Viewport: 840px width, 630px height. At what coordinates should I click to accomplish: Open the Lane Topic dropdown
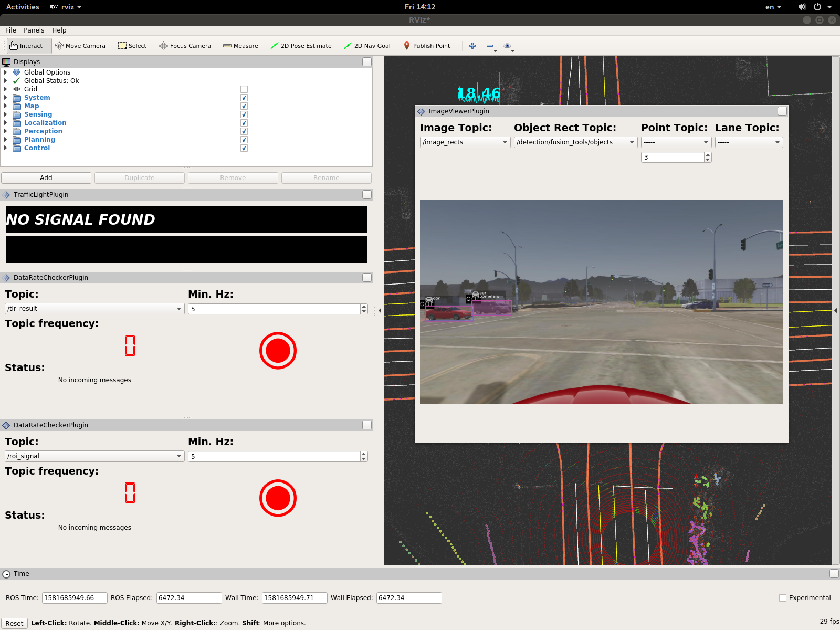749,142
